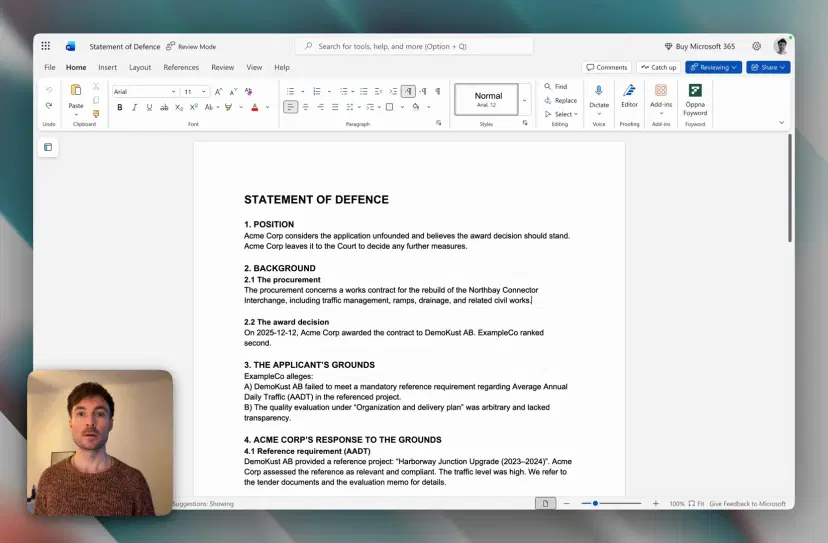Open the app launcher grid icon
The image size is (828, 543).
pyautogui.click(x=46, y=46)
